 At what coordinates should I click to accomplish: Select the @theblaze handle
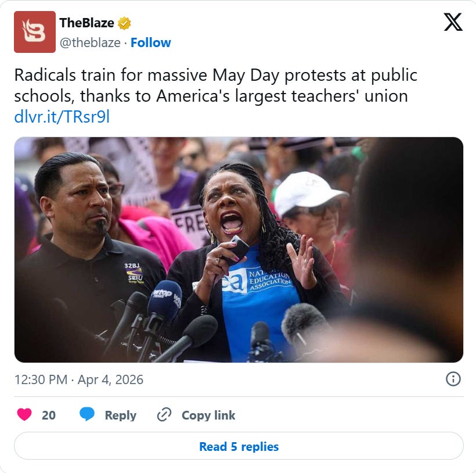90,43
